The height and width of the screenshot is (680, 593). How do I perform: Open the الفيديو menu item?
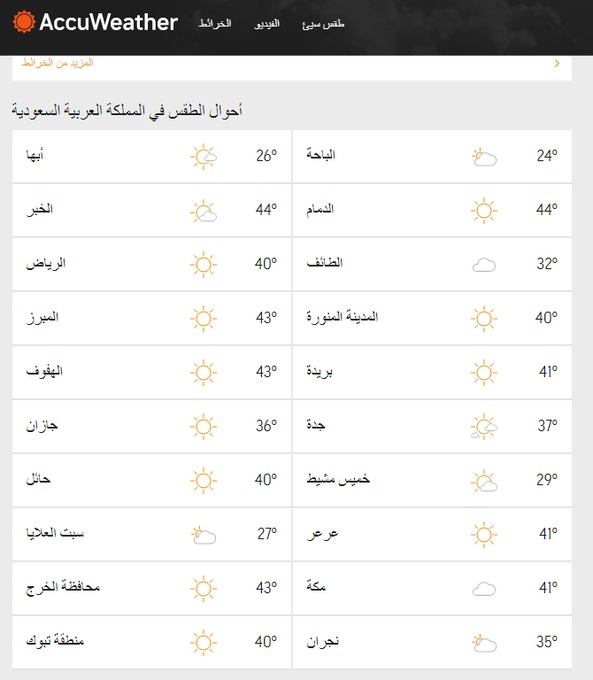click(267, 23)
